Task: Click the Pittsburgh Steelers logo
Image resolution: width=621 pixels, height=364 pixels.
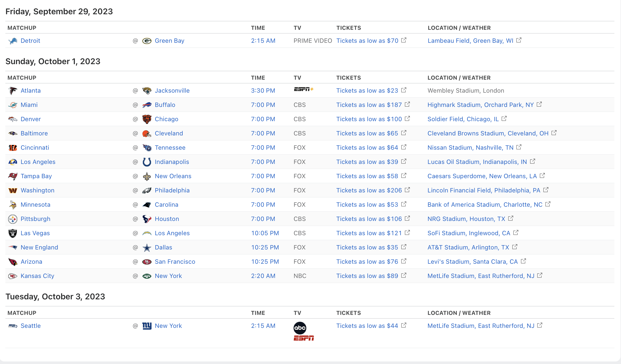Action: point(13,219)
